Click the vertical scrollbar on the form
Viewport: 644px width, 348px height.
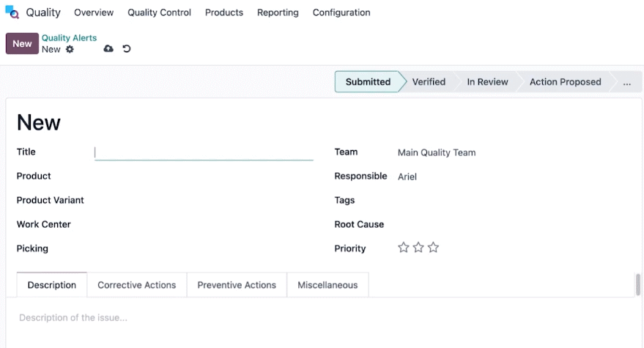click(x=638, y=284)
